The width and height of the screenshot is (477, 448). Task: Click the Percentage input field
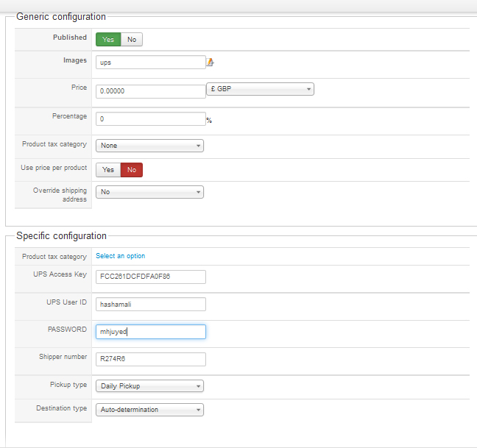[x=150, y=118]
